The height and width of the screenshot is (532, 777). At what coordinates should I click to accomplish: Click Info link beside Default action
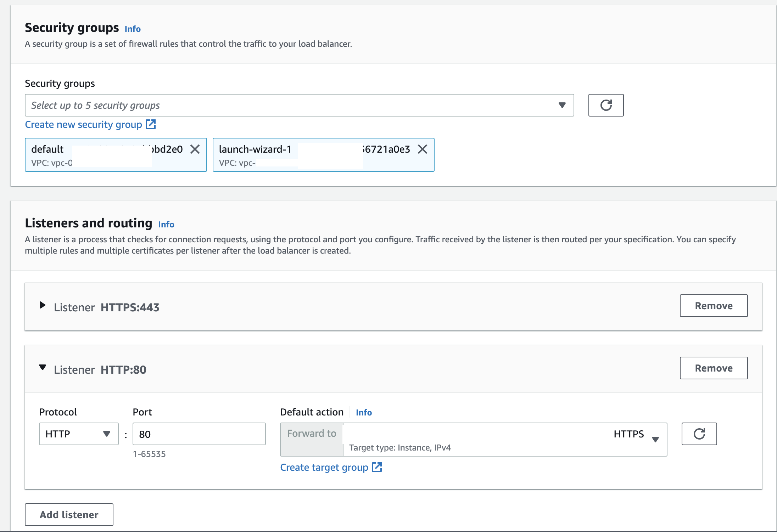tap(364, 413)
